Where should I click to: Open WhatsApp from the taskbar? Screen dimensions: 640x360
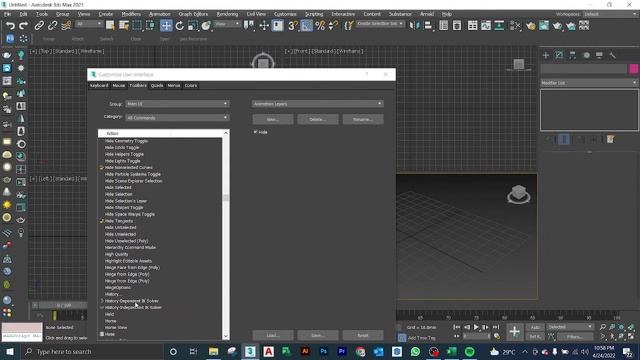[x=415, y=351]
